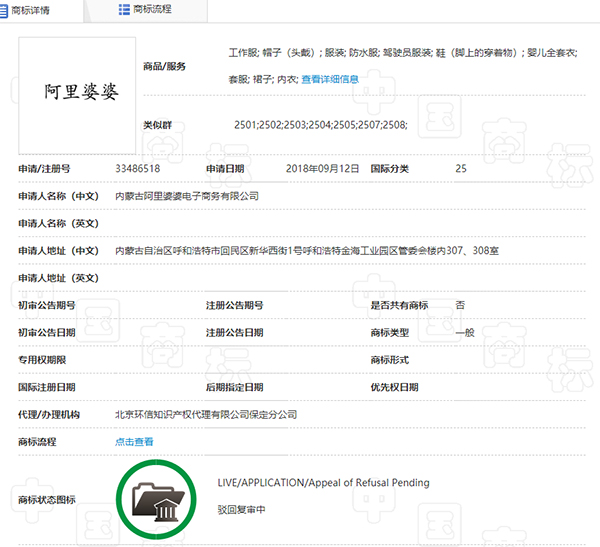Click the 阿里婆婆 trademark image
This screenshot has width=600, height=547.
click(x=77, y=96)
